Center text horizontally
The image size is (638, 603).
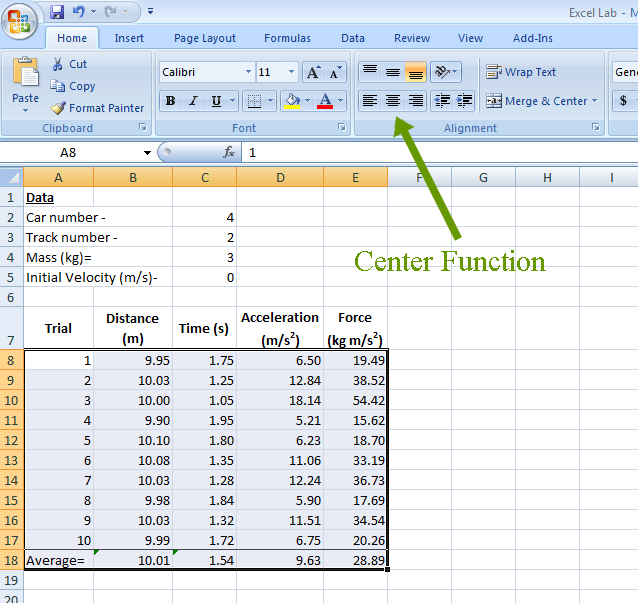pyautogui.click(x=393, y=100)
